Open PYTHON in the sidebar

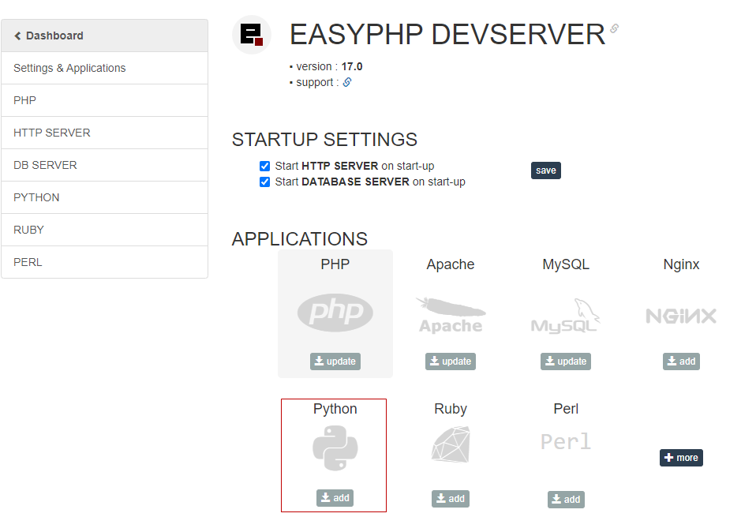[105, 197]
